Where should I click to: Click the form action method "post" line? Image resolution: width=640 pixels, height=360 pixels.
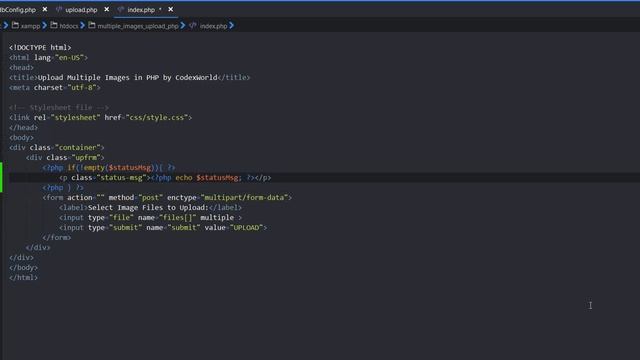[167, 198]
